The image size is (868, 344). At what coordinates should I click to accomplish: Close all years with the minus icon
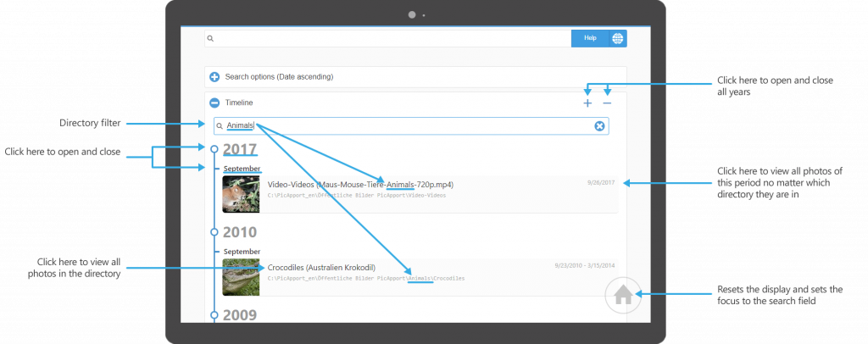pyautogui.click(x=607, y=103)
